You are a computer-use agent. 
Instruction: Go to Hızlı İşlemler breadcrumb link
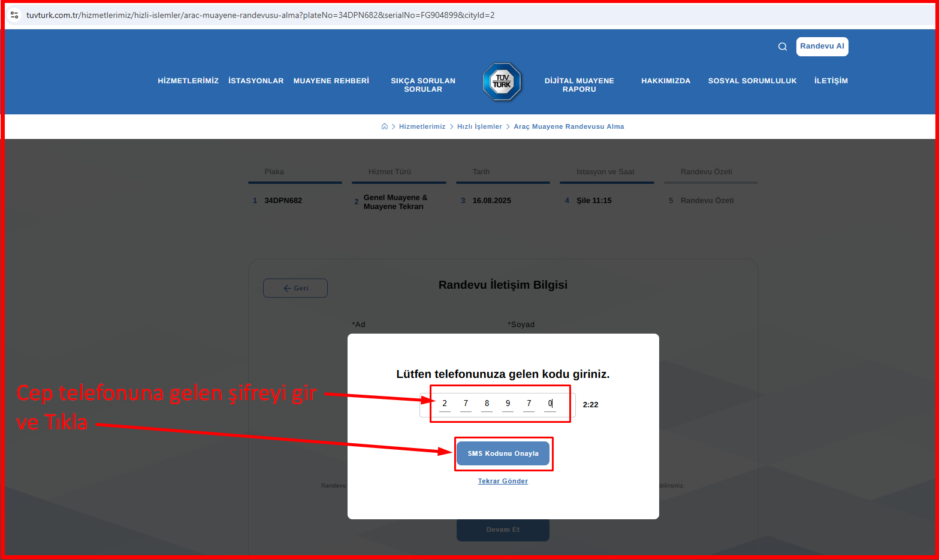click(x=479, y=126)
